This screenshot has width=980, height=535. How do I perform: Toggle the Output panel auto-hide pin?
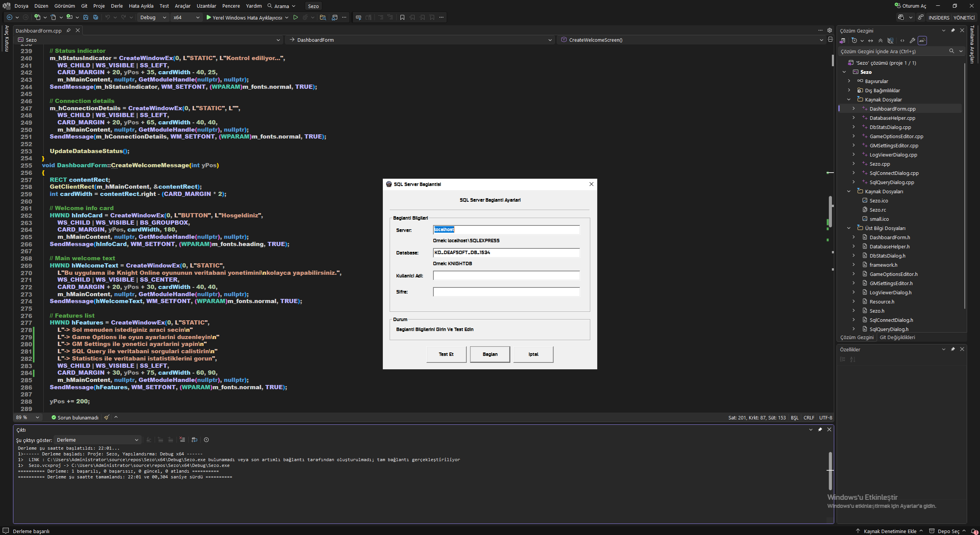coord(820,429)
